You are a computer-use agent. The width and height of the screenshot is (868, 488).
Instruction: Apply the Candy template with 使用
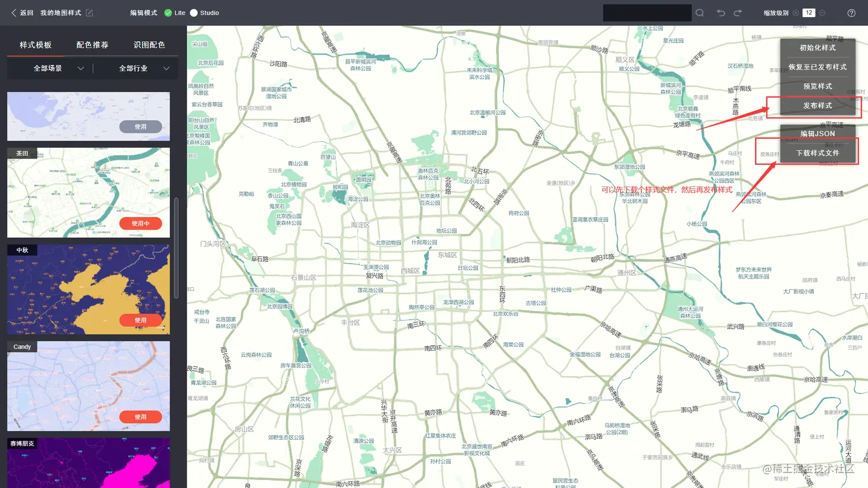(141, 417)
